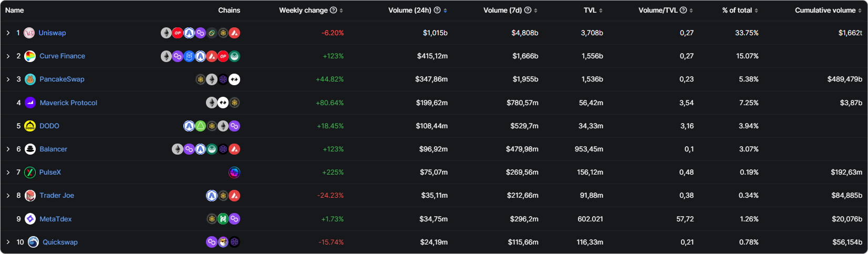Click PulseX's +225% weekly change
The image size is (868, 254).
click(x=333, y=172)
